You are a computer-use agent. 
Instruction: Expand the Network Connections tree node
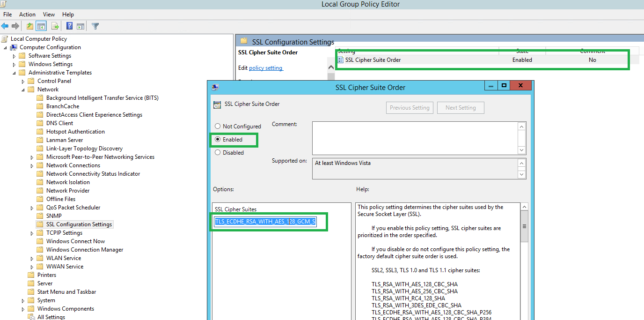32,166
